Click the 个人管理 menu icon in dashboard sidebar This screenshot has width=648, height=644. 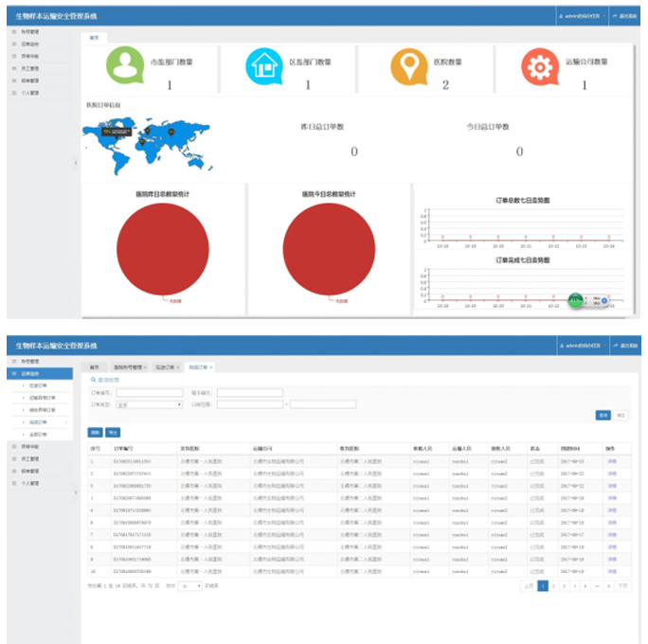click(x=14, y=93)
